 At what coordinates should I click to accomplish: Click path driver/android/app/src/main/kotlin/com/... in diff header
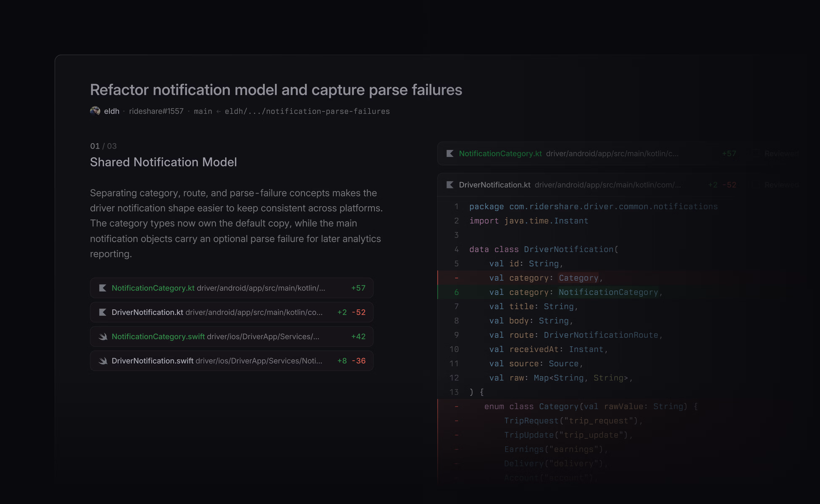coord(608,185)
